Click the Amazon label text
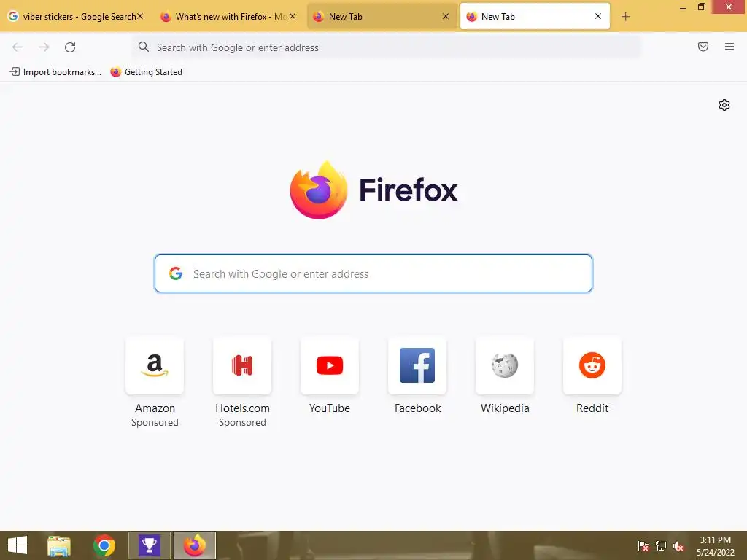The height and width of the screenshot is (560, 747). pos(155,408)
